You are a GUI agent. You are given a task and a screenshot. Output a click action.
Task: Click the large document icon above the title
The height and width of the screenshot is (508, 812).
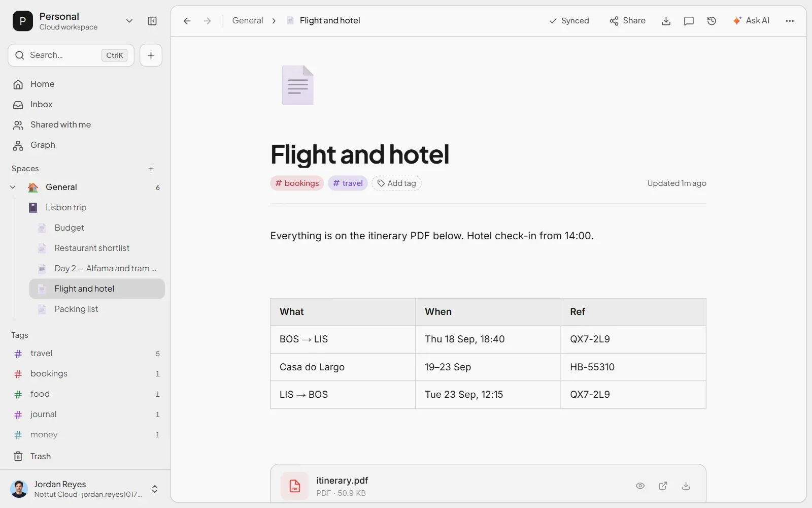pyautogui.click(x=298, y=85)
